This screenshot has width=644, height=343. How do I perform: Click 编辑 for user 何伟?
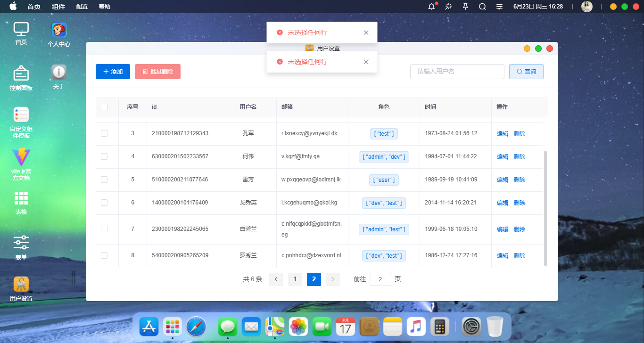pos(502,156)
